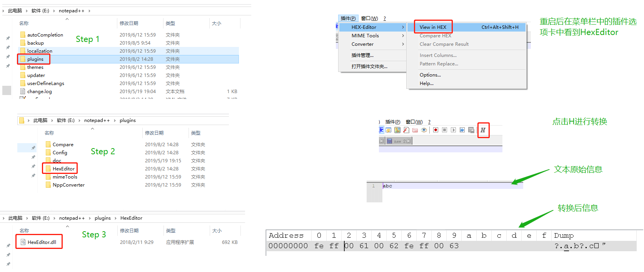Sort by 类型 column in HexEditor folder
644x272 pixels.
click(170, 231)
